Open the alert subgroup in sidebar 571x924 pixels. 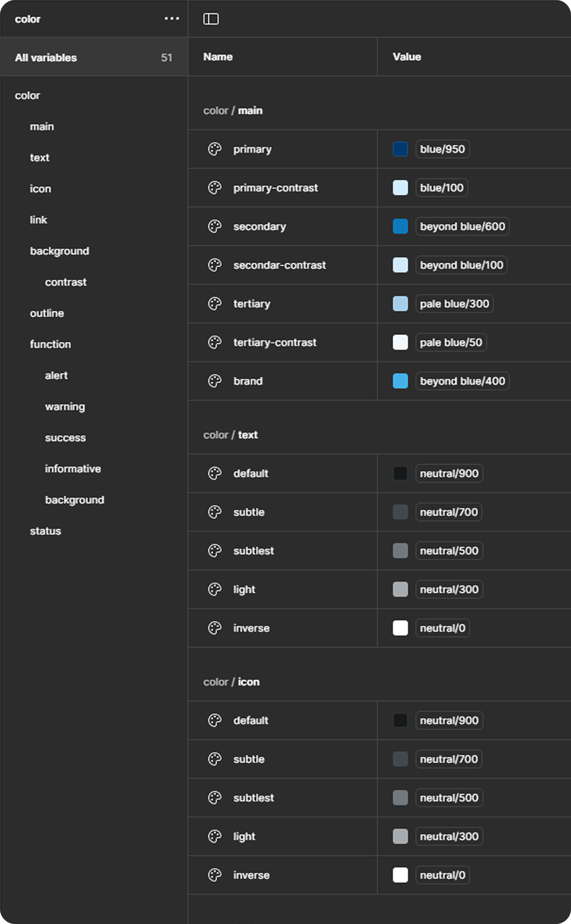(57, 375)
